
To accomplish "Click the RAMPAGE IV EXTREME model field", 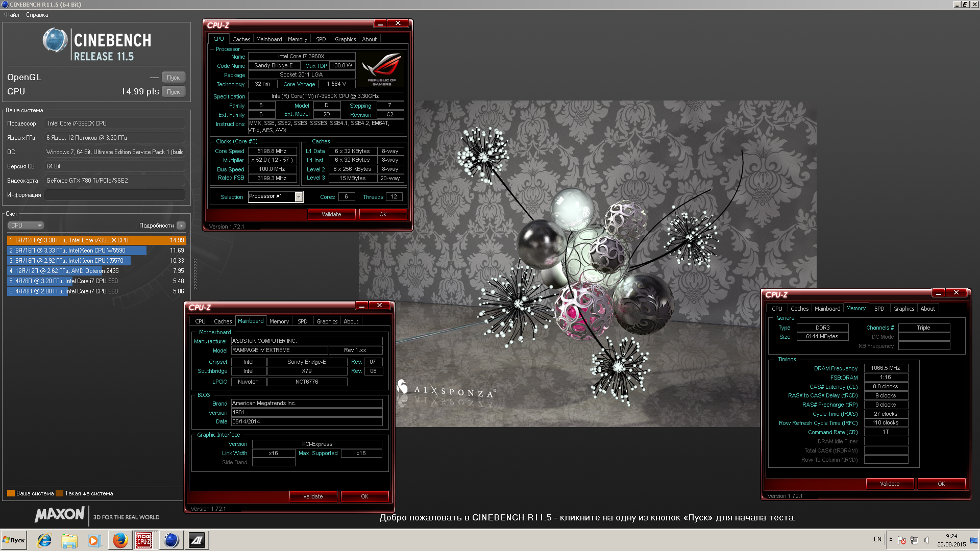I will tap(279, 350).
